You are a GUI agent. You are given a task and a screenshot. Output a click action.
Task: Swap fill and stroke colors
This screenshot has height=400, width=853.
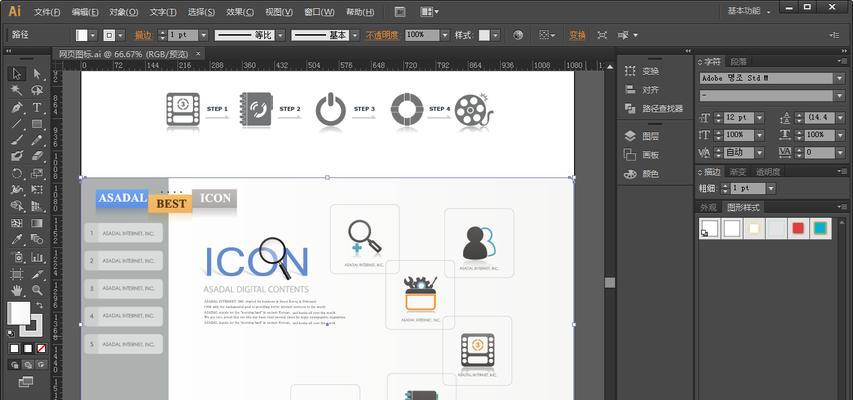[40, 305]
